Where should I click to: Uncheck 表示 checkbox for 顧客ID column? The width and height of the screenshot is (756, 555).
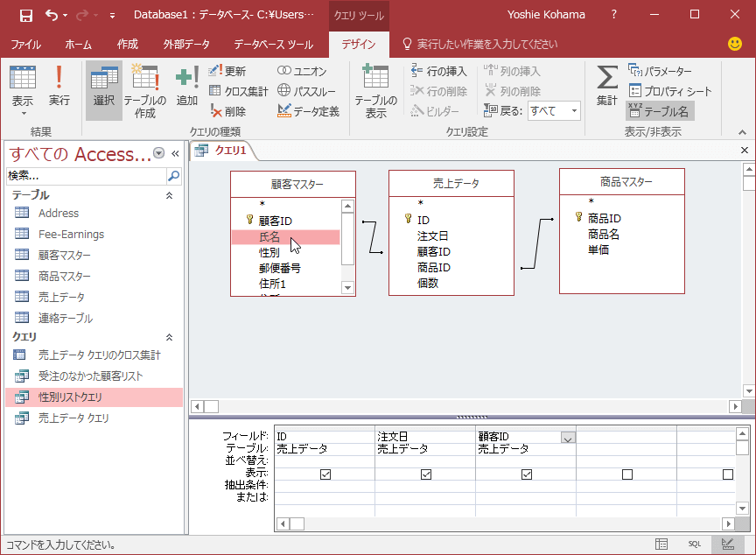(x=527, y=474)
